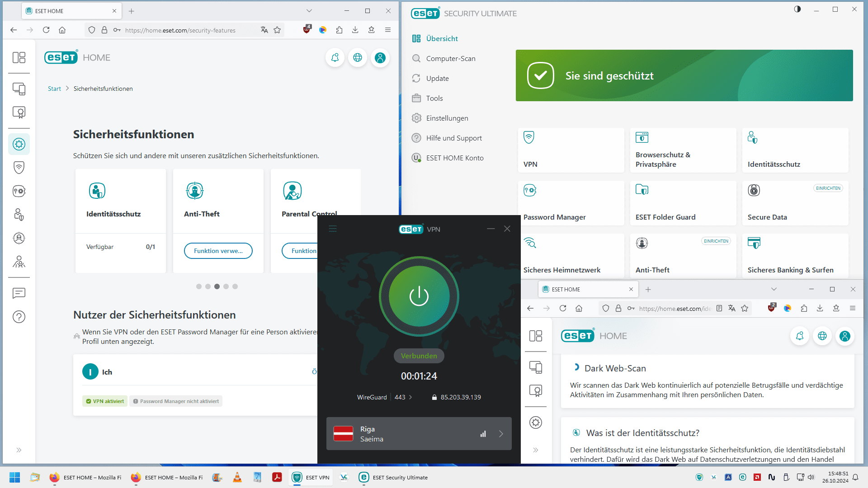The image size is (868, 488).
Task: Open the Riga Saeima server selection
Action: coord(419,434)
